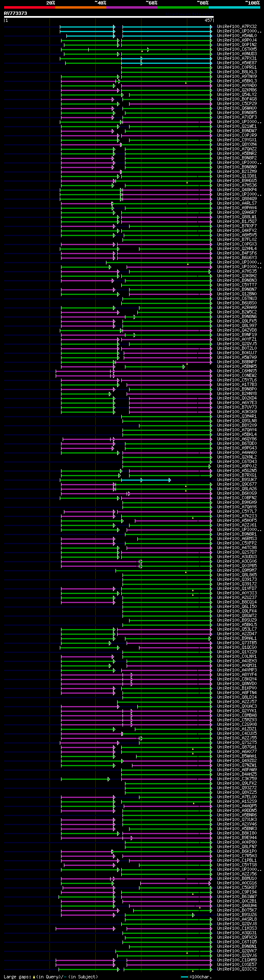The width and height of the screenshot is (264, 980).
Task: Open hit UniRef100_A5BNR5
Action: pyautogui.click(x=237, y=366)
